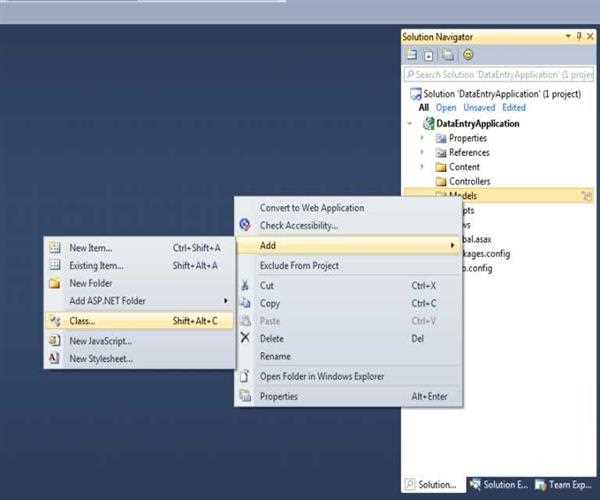The width and height of the screenshot is (600, 500).
Task: Choose Open Folder in Windows Explorer
Action: (x=321, y=376)
